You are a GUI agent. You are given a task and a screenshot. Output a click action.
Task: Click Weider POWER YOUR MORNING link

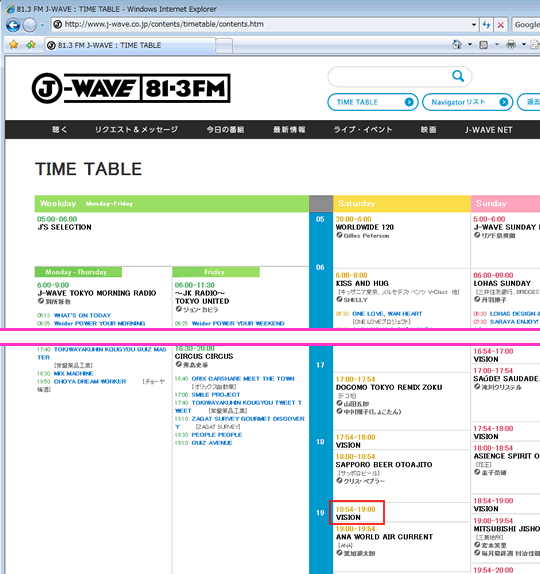point(100,323)
